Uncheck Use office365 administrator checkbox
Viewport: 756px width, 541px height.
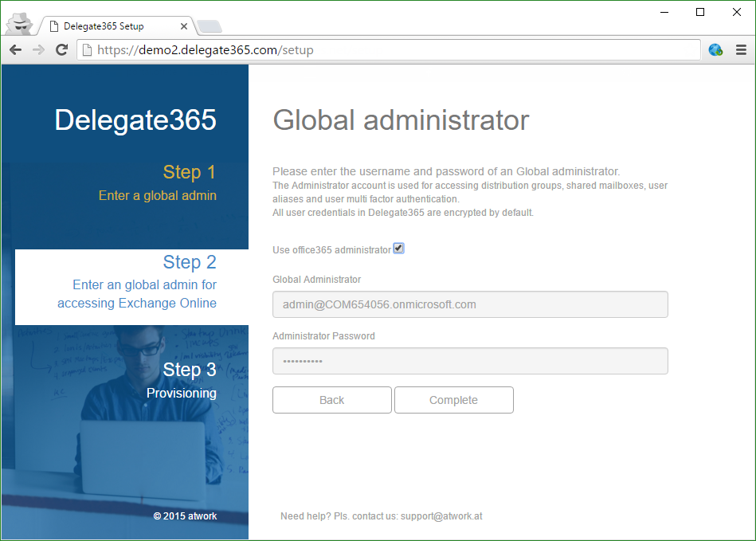[x=399, y=249]
